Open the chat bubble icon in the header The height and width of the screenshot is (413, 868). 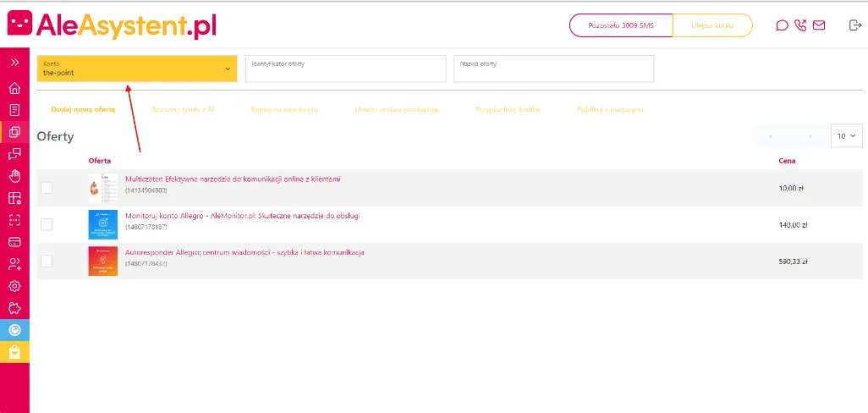pyautogui.click(x=782, y=25)
